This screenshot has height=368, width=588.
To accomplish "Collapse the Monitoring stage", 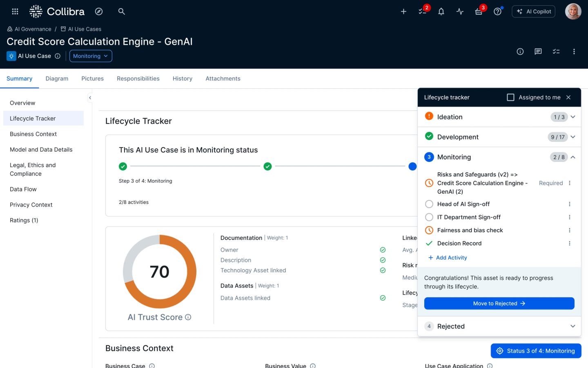I will click(x=573, y=157).
